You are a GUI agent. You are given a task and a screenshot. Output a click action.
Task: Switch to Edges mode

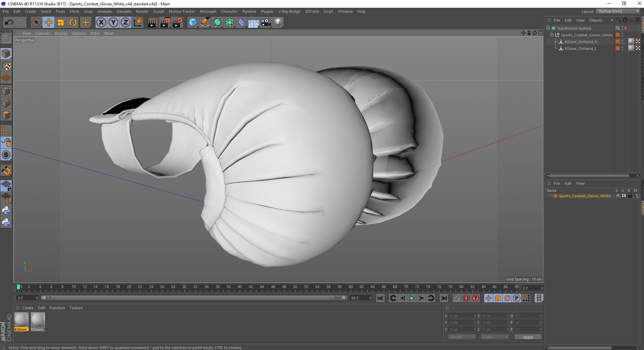6,103
